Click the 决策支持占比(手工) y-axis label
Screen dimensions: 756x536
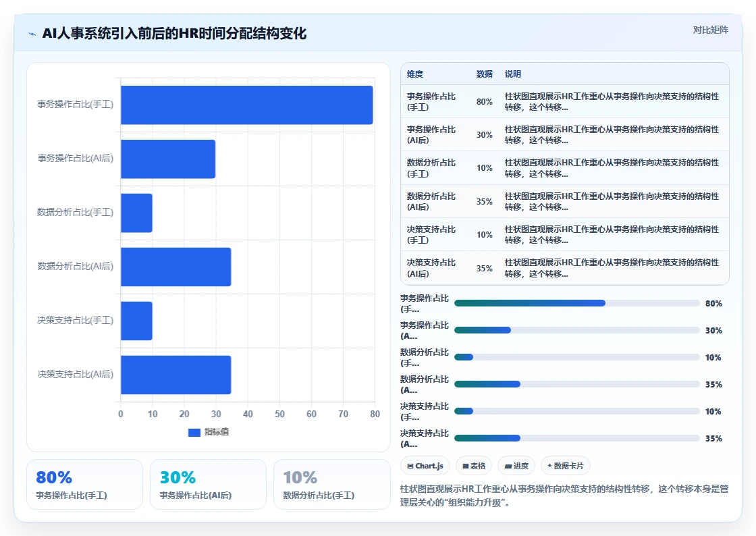pos(75,320)
